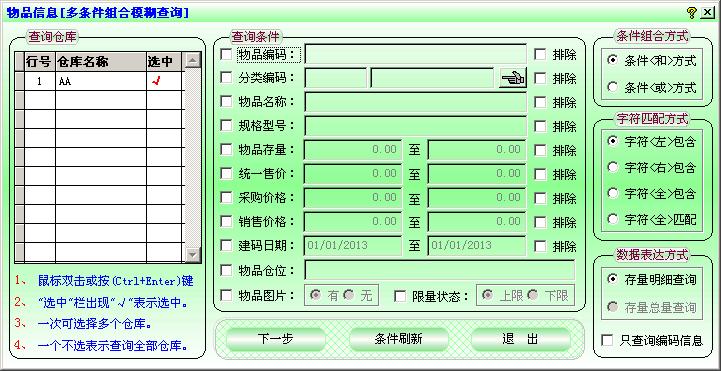The height and width of the screenshot is (371, 721).
Task: Enable the 限量状态 checkbox
Action: pos(401,296)
